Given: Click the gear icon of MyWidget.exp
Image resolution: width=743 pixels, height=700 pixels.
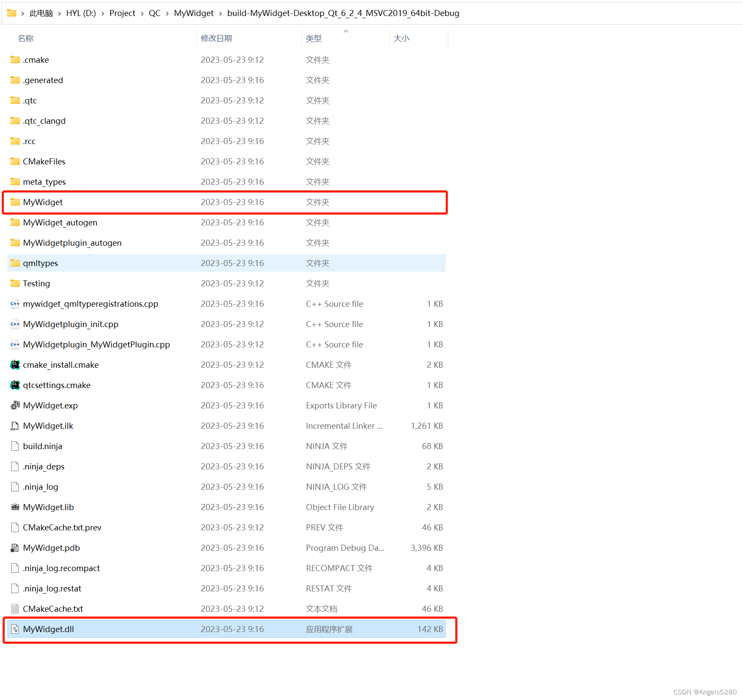Looking at the screenshot, I should click(15, 405).
